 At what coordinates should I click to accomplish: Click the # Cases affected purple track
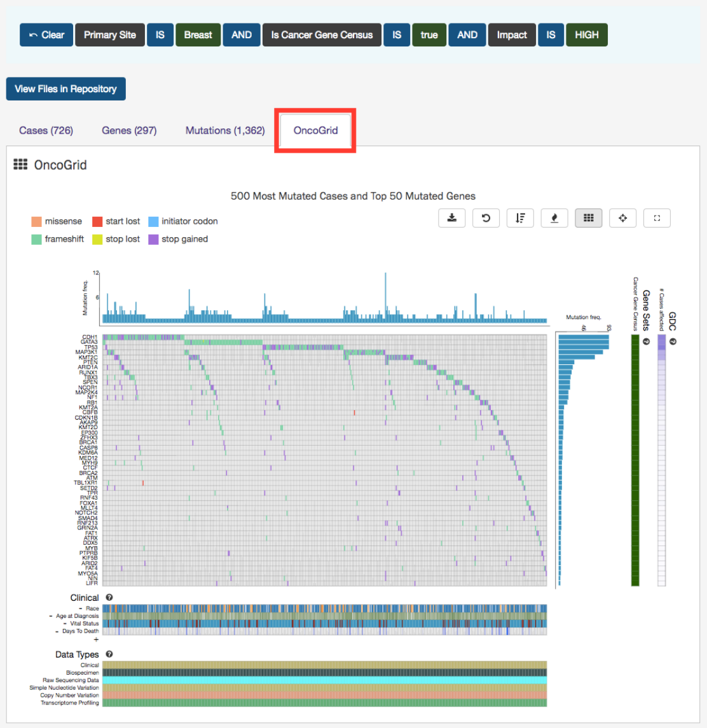661,460
